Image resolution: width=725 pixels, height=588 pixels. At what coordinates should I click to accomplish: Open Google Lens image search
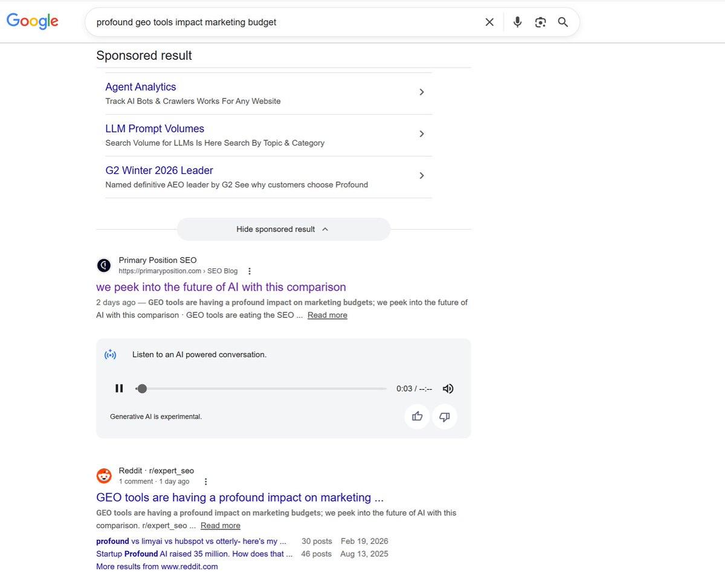tap(540, 22)
